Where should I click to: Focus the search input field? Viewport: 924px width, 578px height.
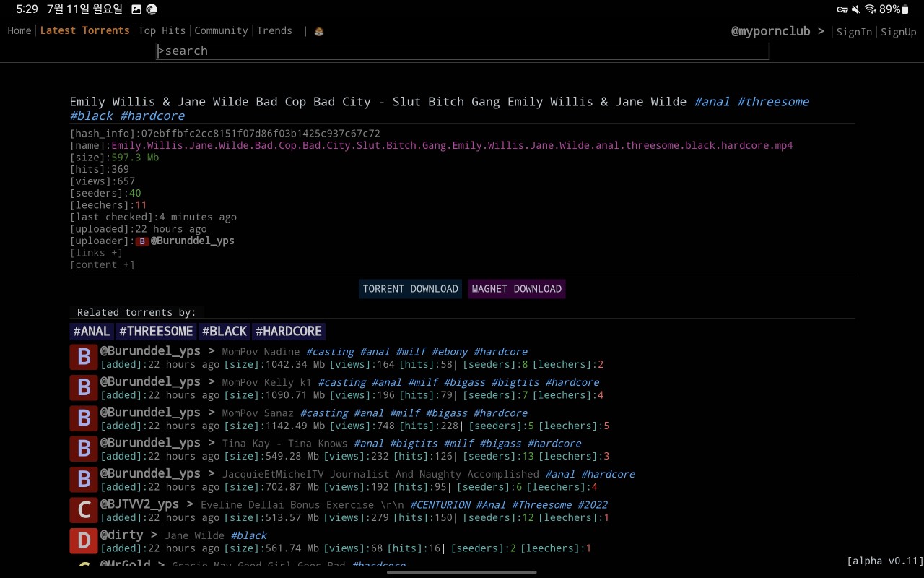click(x=462, y=51)
